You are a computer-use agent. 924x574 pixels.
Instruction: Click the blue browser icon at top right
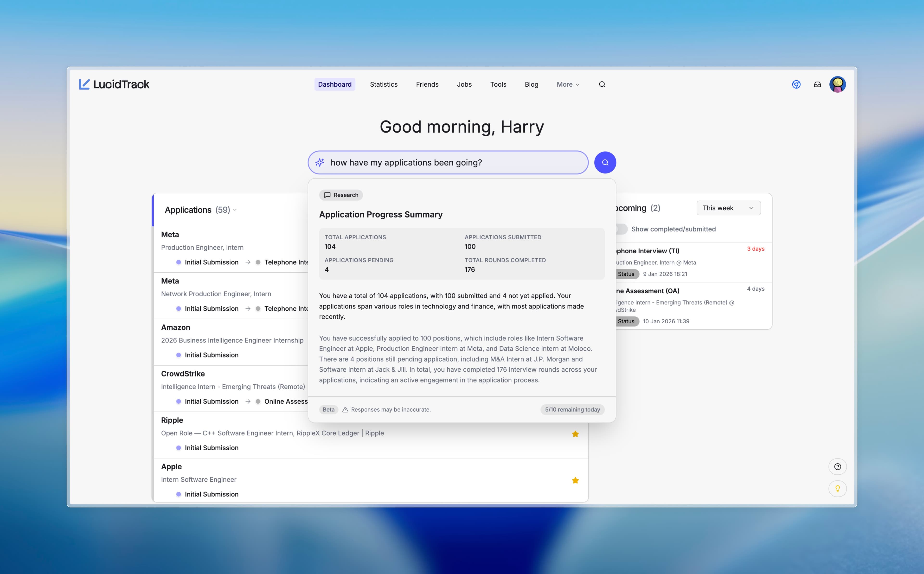tap(796, 84)
